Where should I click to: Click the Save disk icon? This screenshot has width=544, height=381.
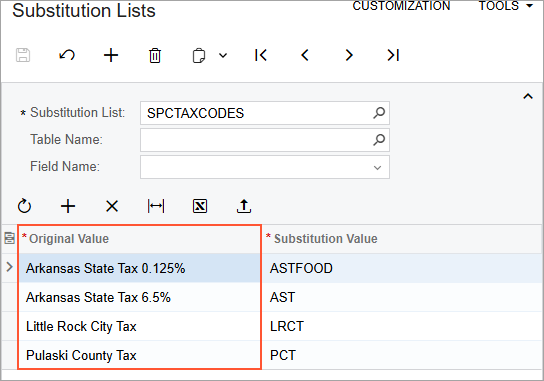pos(23,55)
